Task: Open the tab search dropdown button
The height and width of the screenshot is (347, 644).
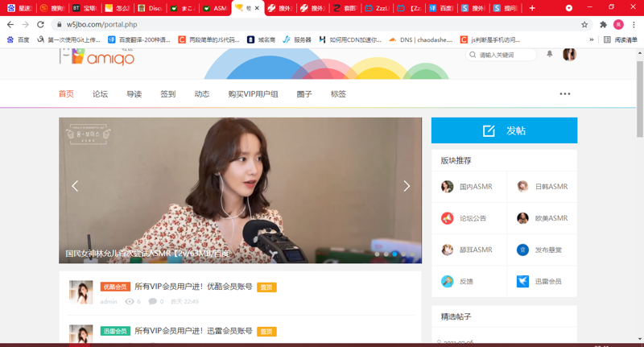Action: (569, 8)
